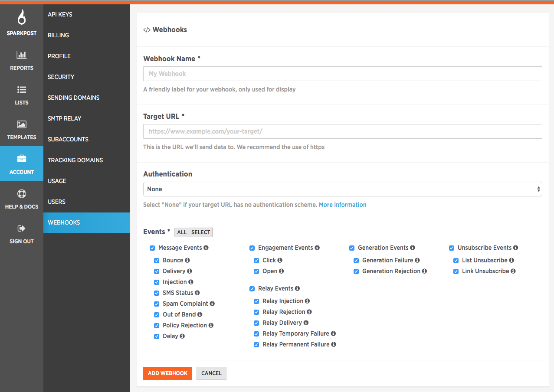
Task: Show info icon next to SMS Status
Action: pos(197,293)
